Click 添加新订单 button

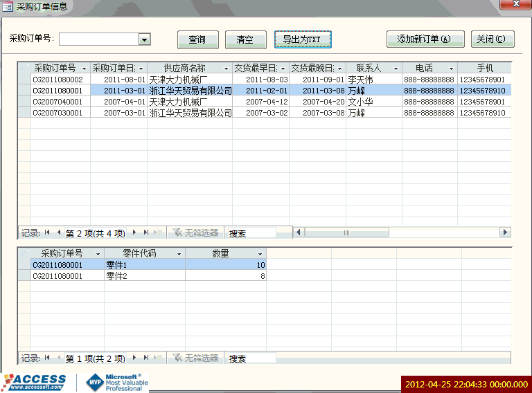[425, 39]
